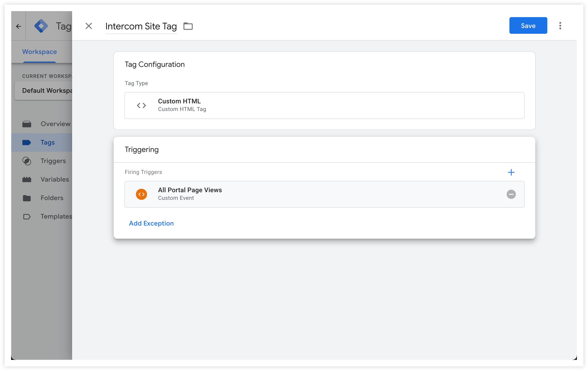Open the three-dot more options menu
Viewport: 588px width, 371px height.
(560, 26)
